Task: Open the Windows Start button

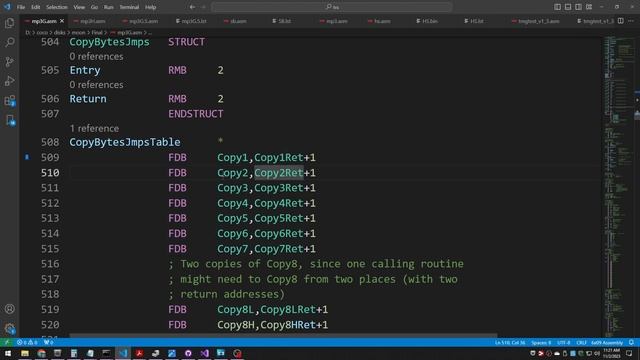Action: 8,353
